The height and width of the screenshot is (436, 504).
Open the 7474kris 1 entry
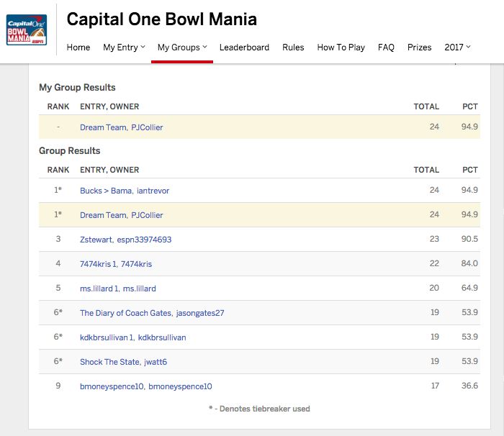[99, 264]
